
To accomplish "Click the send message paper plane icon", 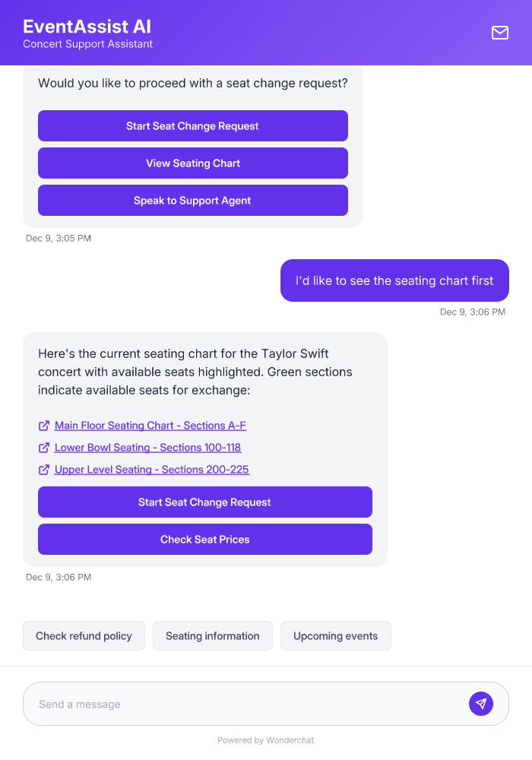I will (x=481, y=703).
